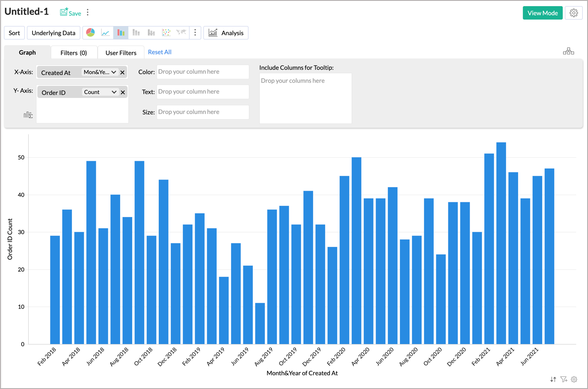Select the pie chart type

click(90, 32)
